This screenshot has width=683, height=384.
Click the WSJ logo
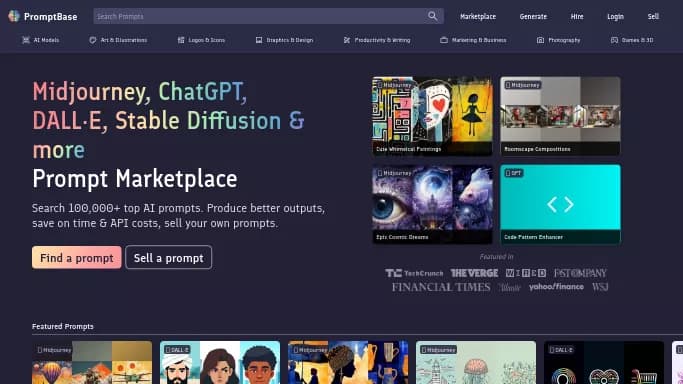pyautogui.click(x=600, y=287)
